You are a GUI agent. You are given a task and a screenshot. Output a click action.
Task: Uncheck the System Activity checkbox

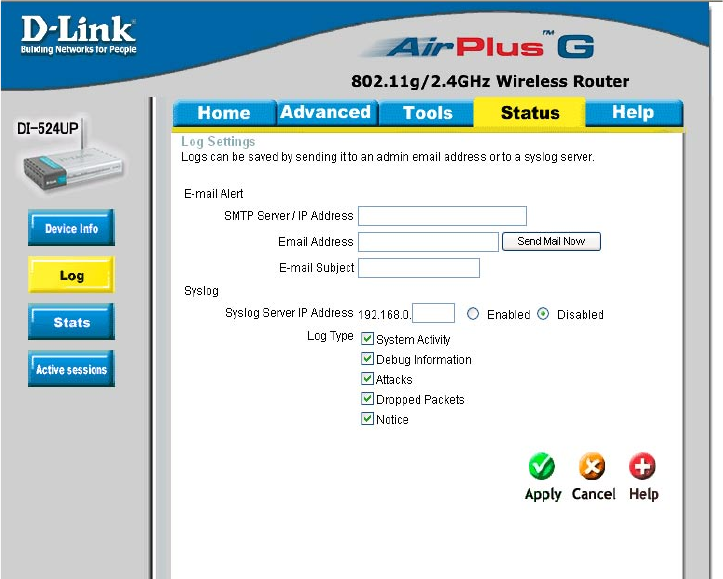(367, 338)
